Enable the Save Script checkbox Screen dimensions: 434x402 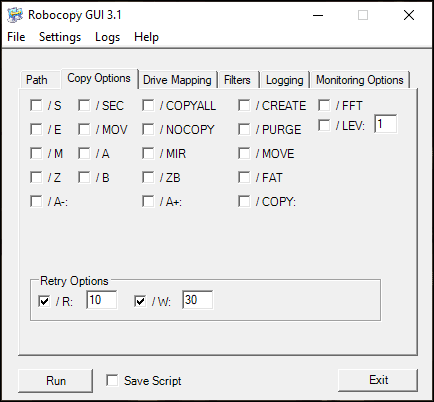coord(112,380)
